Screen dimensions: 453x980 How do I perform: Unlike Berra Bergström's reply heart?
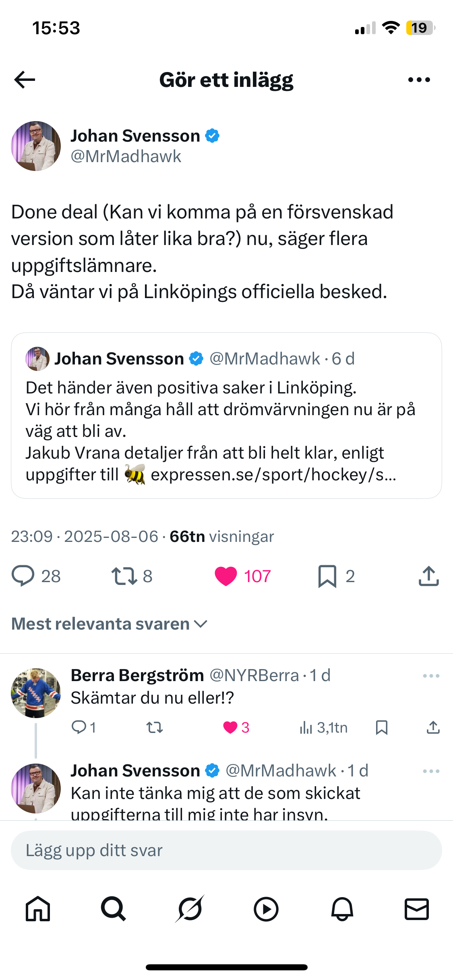(x=230, y=727)
